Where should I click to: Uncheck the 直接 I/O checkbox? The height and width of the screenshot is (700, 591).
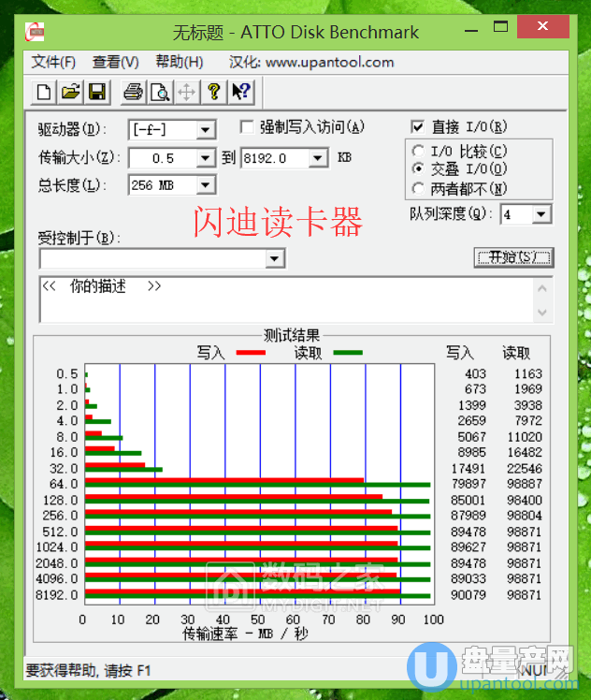click(x=417, y=127)
